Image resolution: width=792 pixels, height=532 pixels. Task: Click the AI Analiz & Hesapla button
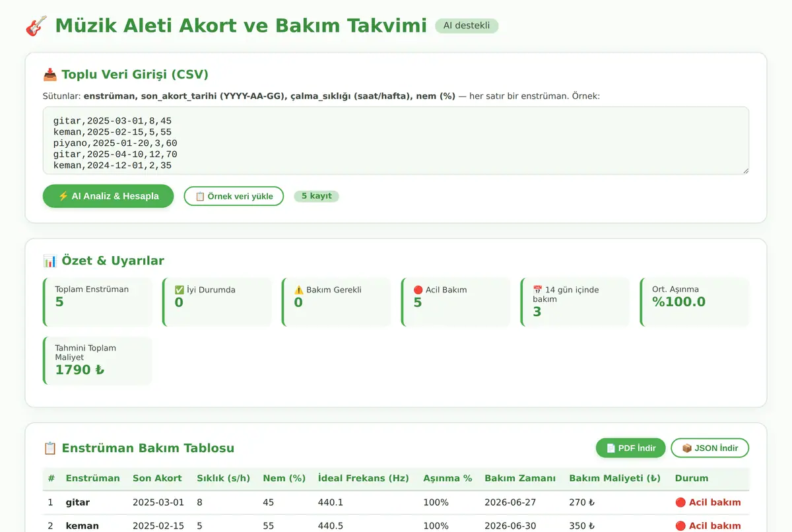click(108, 196)
